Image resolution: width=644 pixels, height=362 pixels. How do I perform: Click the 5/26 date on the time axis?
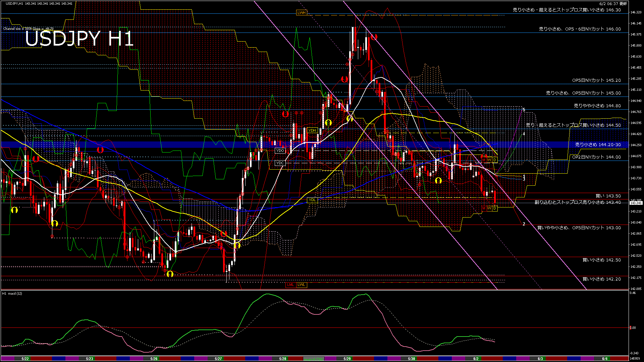154,359
